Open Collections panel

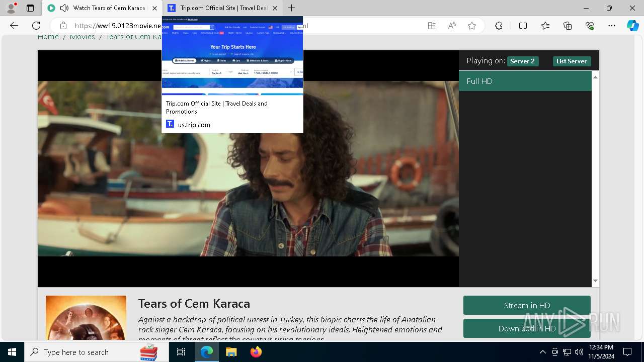(x=568, y=26)
